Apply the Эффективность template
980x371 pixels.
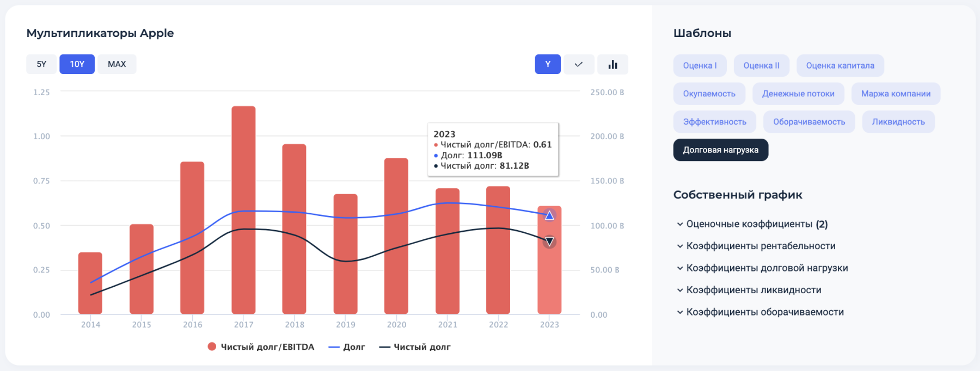click(714, 122)
